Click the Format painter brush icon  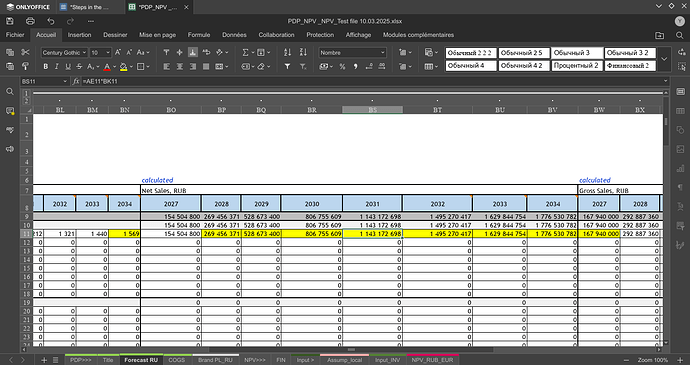point(25,66)
